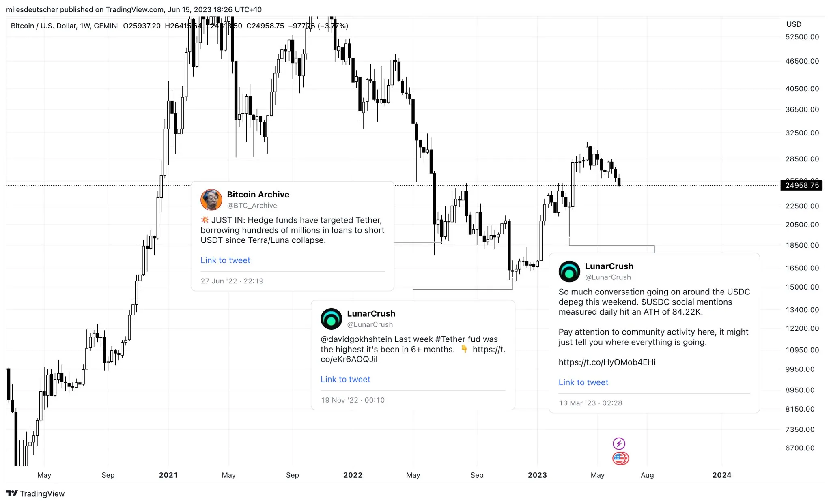Image resolution: width=831 pixels, height=504 pixels.
Task: Click the 13 Mar '23 tweet timestamp
Action: click(x=590, y=403)
